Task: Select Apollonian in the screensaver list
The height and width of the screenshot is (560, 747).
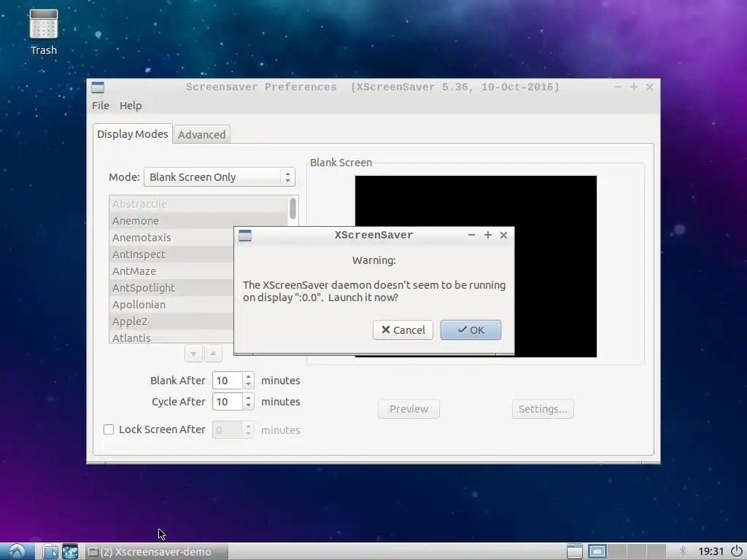Action: point(171,305)
